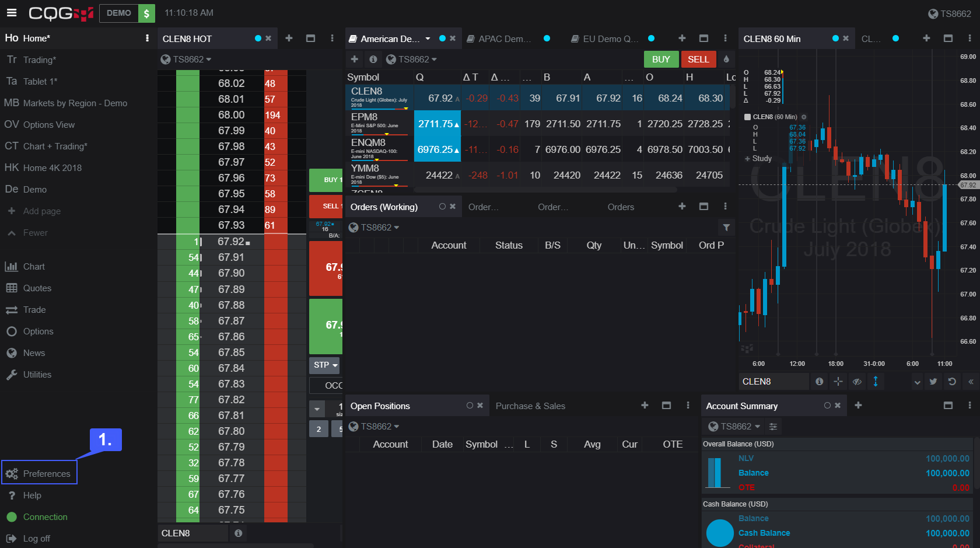Open the hamburger main menu
Screen dimensions: 980x548
12,13
